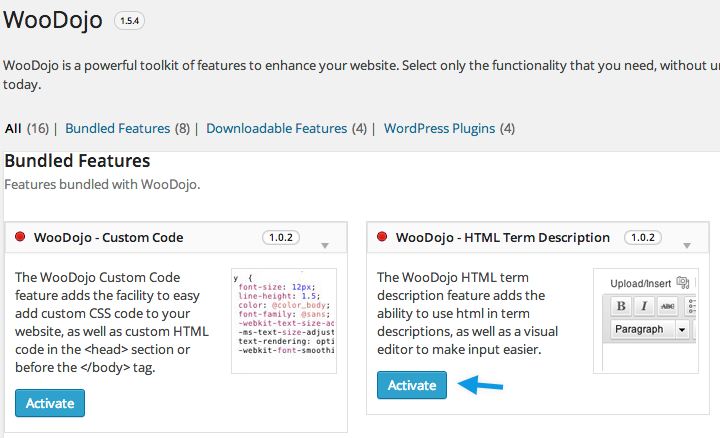Click the Bold icon in editor thumbnail
The width and height of the screenshot is (720, 438).
(x=621, y=306)
